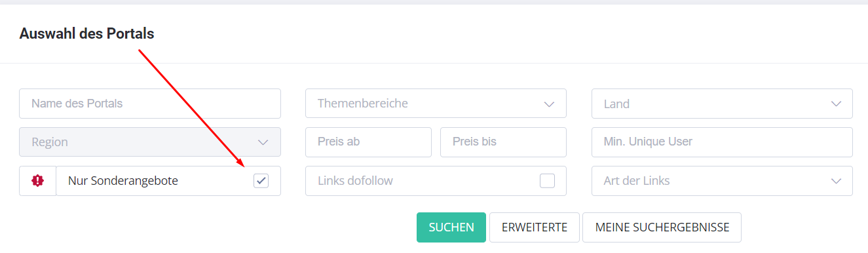
Task: Click the chevron arrow in the Region field
Action: 263,142
